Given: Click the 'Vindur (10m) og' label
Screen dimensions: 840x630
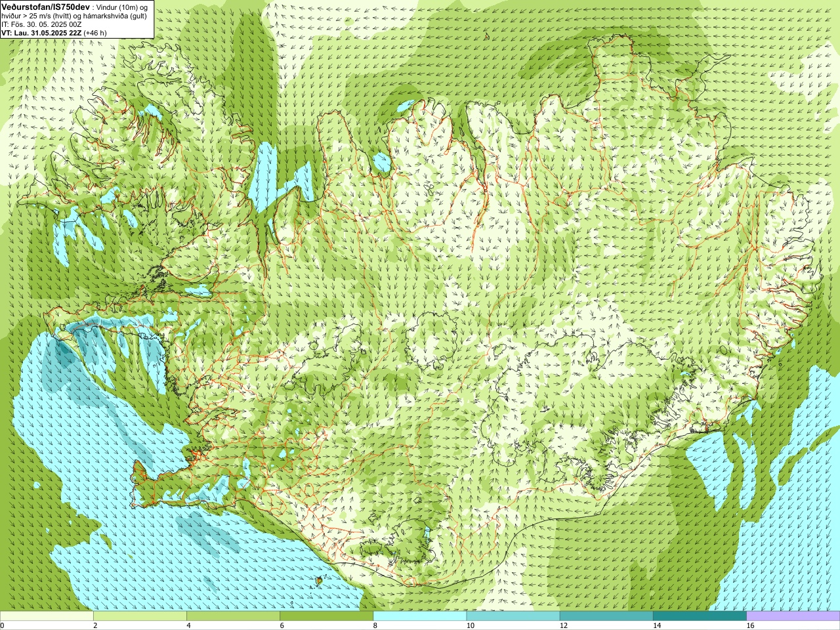Looking at the screenshot, I should point(121,7).
